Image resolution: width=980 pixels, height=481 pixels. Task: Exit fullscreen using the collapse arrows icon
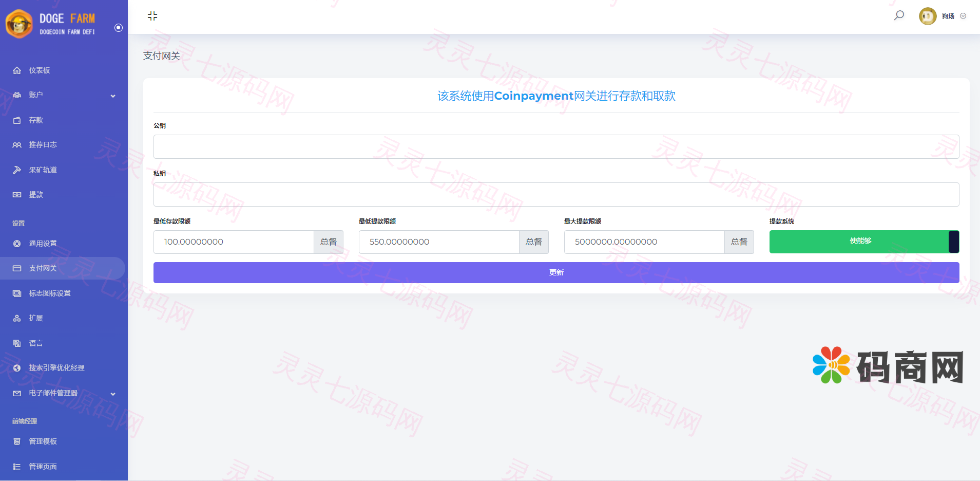(152, 16)
